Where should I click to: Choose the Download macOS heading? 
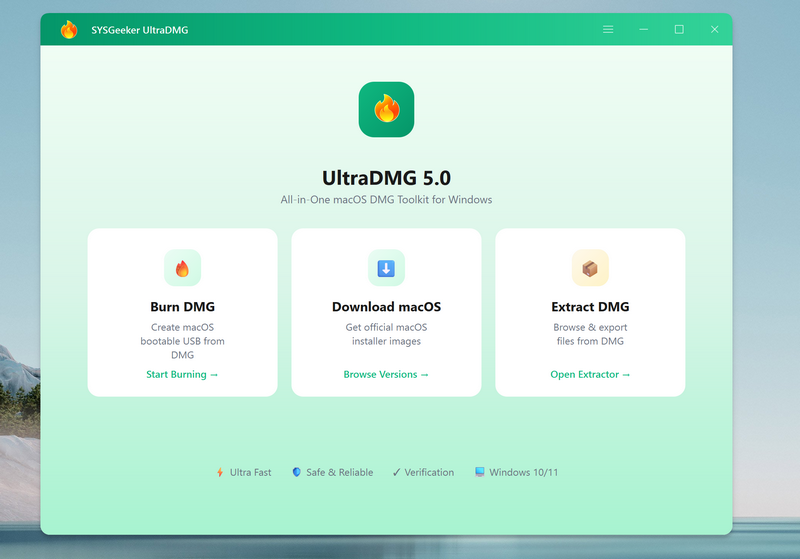[x=386, y=307]
